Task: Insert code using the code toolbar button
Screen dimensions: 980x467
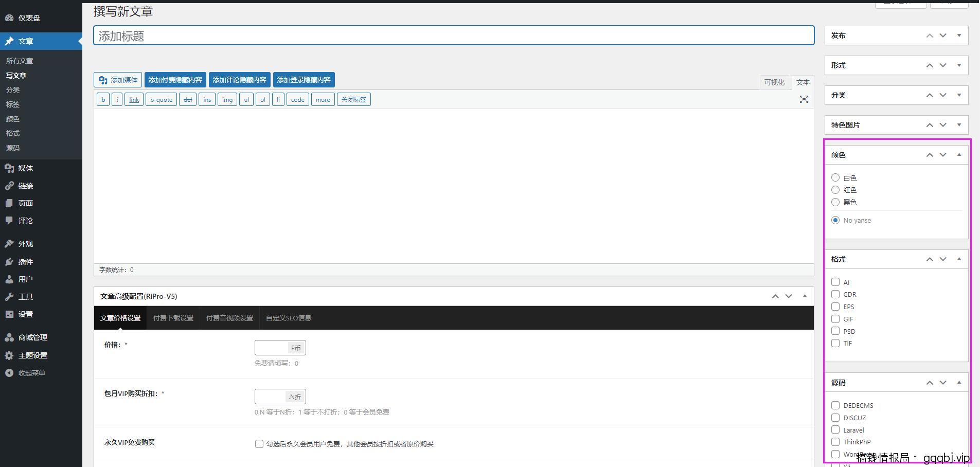Action: click(297, 99)
